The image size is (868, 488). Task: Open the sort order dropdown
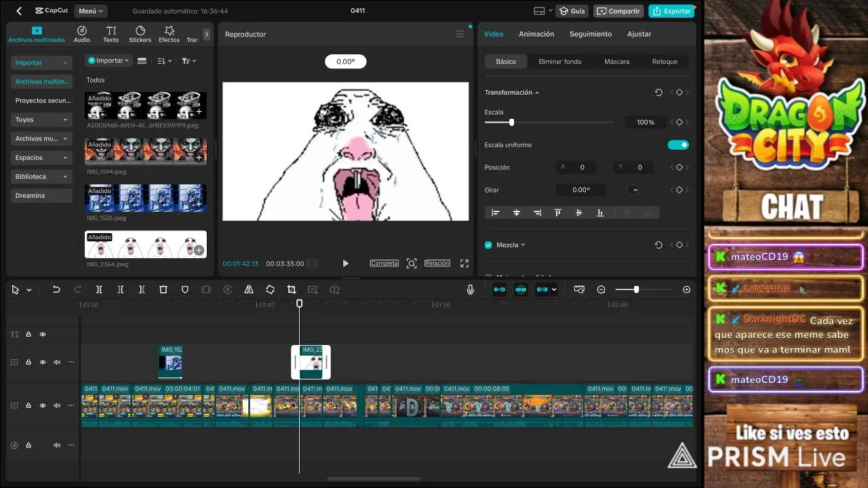(165, 60)
